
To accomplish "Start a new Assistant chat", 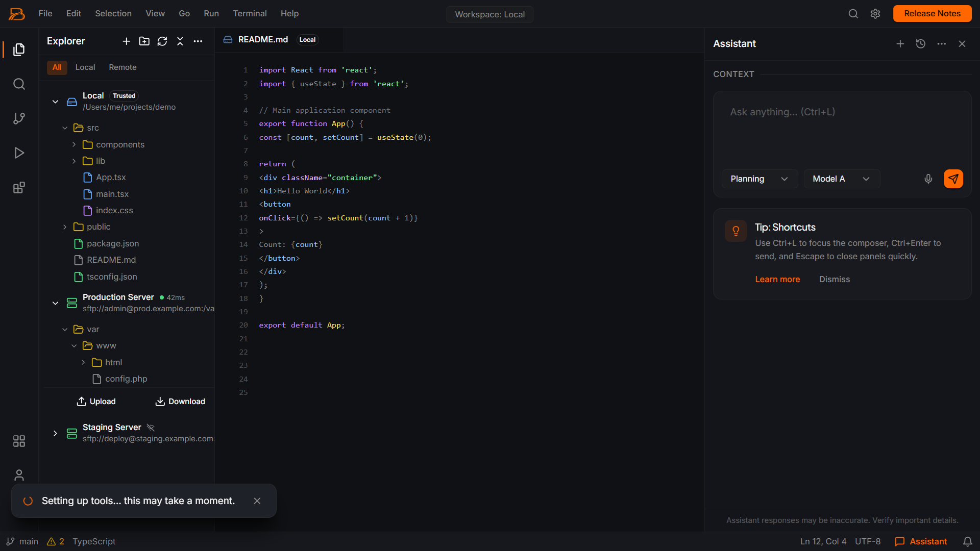I will tap(900, 44).
